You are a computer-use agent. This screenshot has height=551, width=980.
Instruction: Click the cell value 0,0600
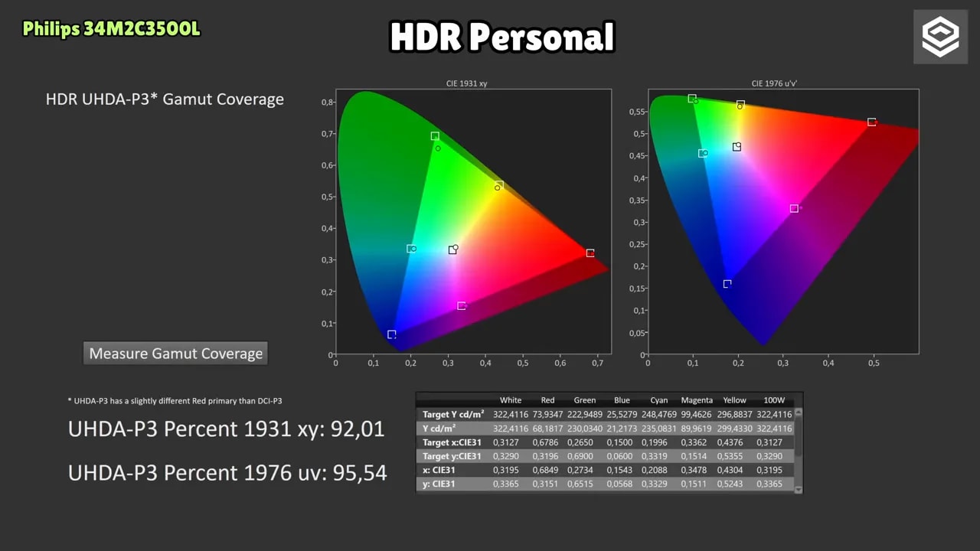(x=622, y=456)
